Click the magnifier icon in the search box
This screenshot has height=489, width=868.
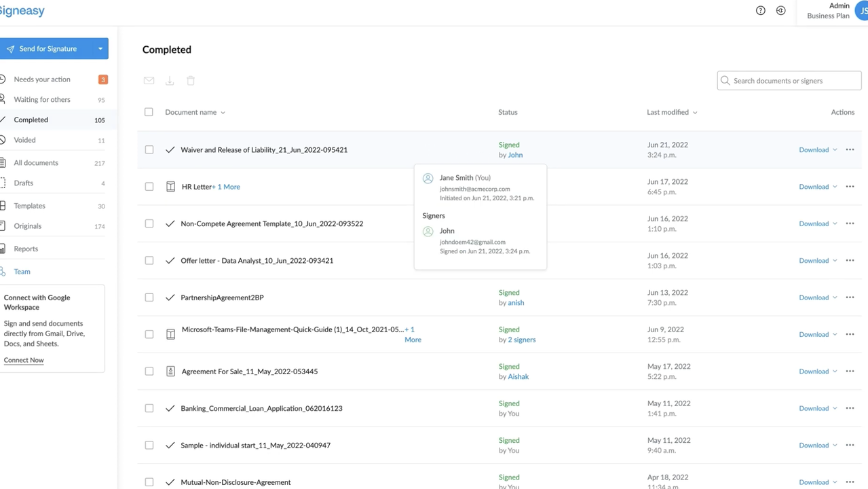725,81
